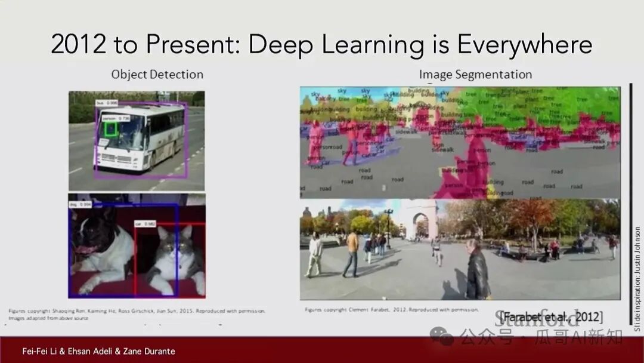Image resolution: width=644 pixels, height=363 pixels.
Task: Click the vertical "Slide inspiration: Justin Johnson" text
Action: [637, 279]
